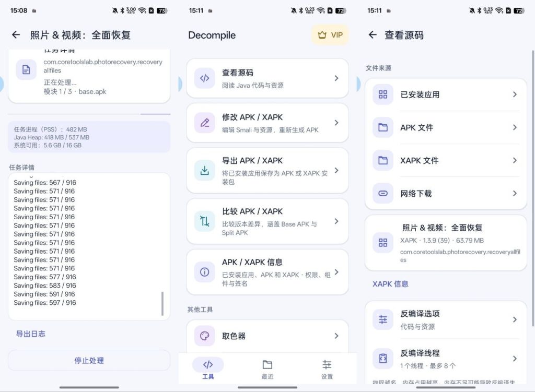Image resolution: width=535 pixels, height=392 pixels.
Task: Open the 反编译线程 chevron arrow
Action: [515, 359]
